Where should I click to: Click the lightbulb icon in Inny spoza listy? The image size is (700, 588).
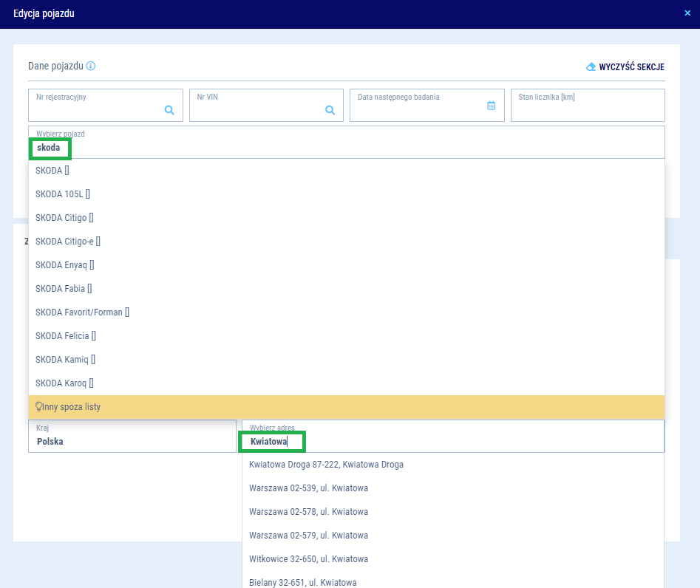[39, 406]
